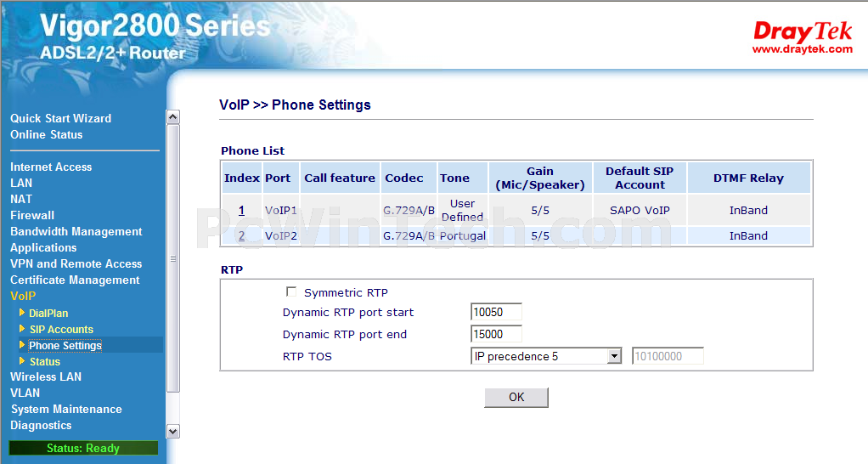Click the OK button
The height and width of the screenshot is (464, 868).
(x=516, y=398)
